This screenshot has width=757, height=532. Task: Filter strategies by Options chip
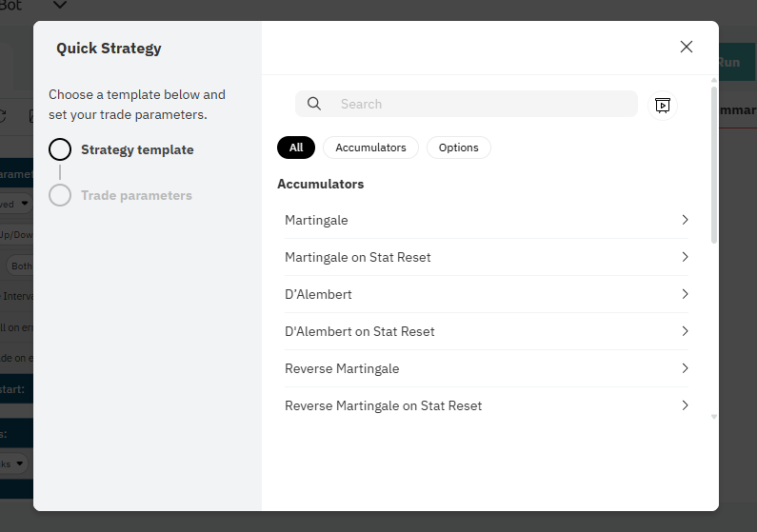click(458, 148)
